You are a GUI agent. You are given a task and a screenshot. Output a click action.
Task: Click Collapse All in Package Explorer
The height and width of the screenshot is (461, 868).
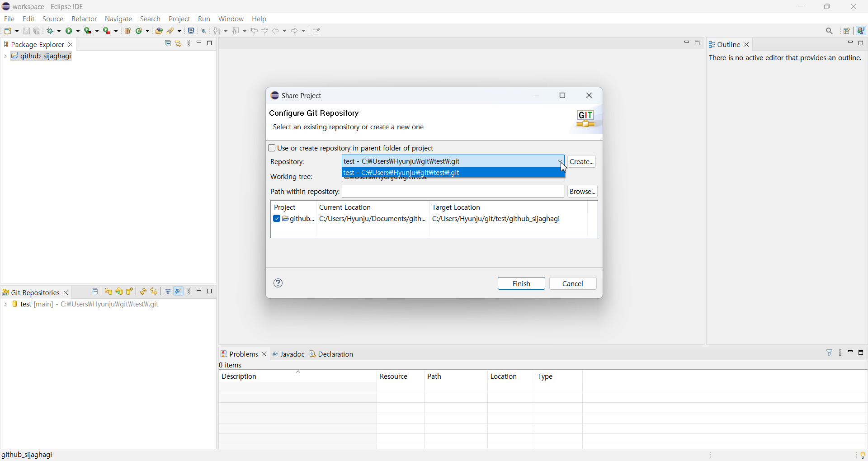[168, 43]
